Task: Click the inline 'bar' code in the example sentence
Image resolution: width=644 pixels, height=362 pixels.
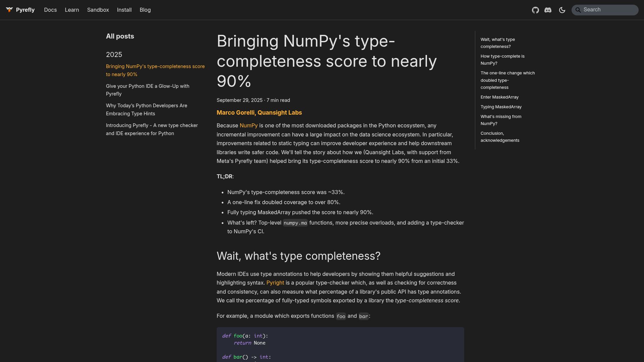Action: [364, 316]
